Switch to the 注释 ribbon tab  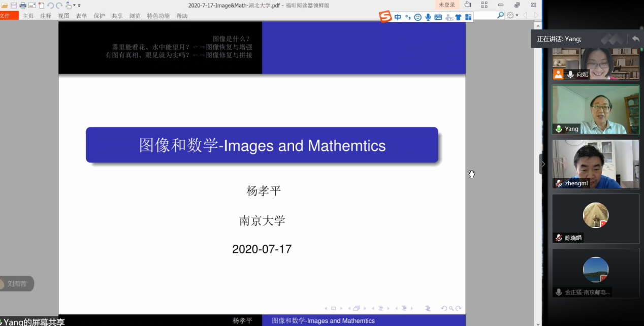coord(46,16)
